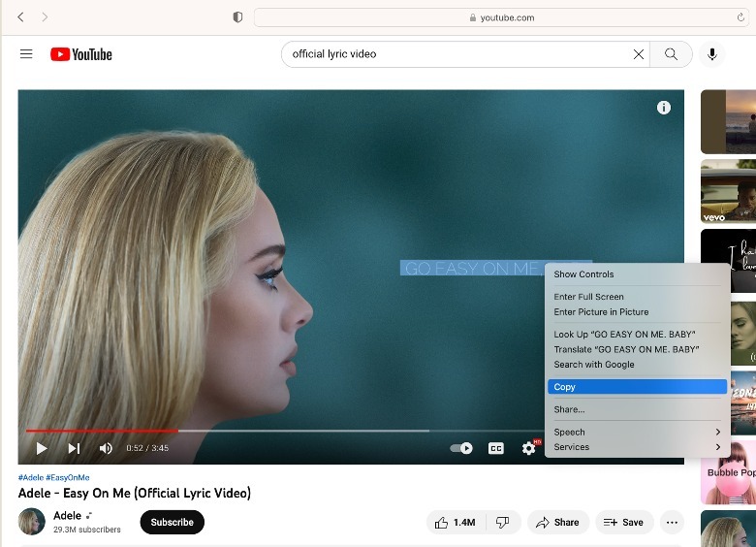The width and height of the screenshot is (756, 547).
Task: Toggle closed captions CC button
Action: coord(495,449)
